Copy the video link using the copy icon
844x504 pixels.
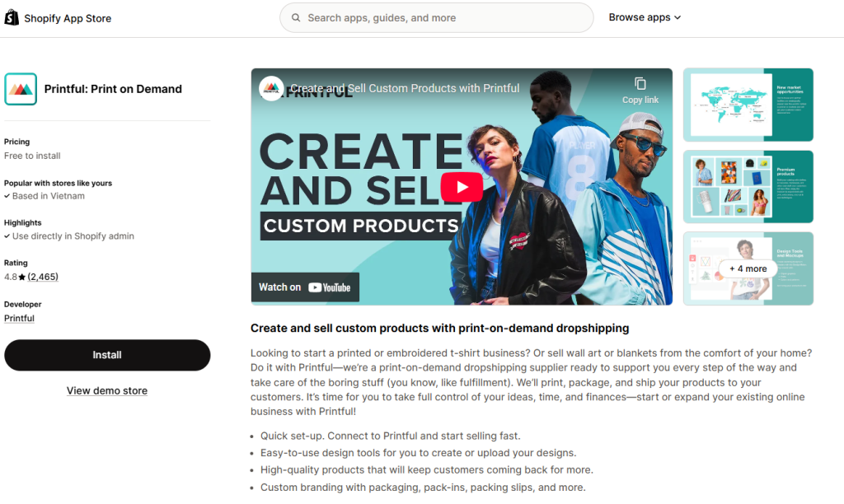click(x=640, y=84)
